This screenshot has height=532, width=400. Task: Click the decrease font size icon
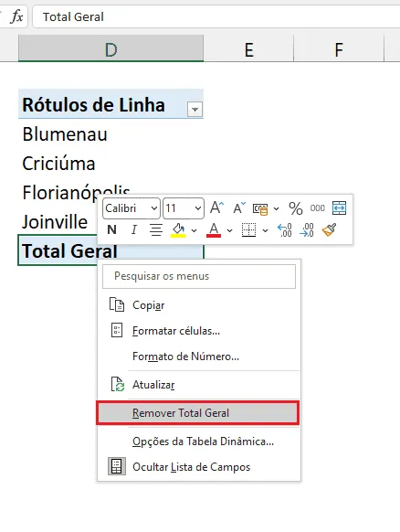click(239, 207)
